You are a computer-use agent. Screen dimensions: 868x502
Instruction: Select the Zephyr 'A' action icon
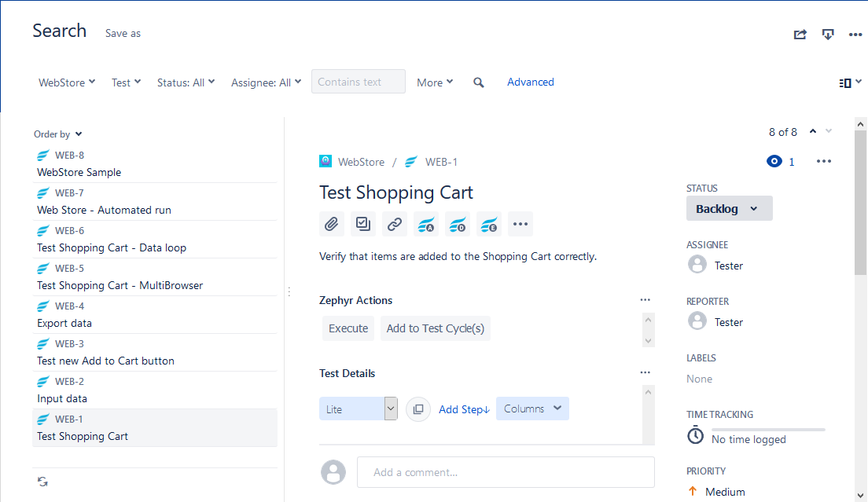425,224
